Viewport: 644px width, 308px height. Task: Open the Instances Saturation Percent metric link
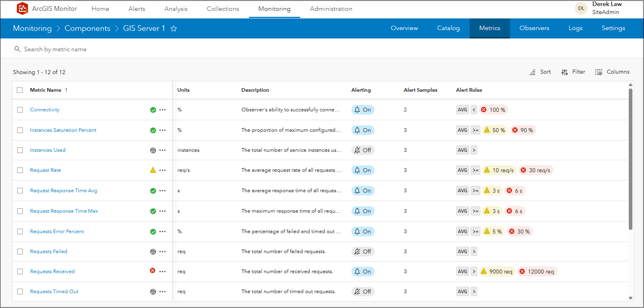[63, 130]
